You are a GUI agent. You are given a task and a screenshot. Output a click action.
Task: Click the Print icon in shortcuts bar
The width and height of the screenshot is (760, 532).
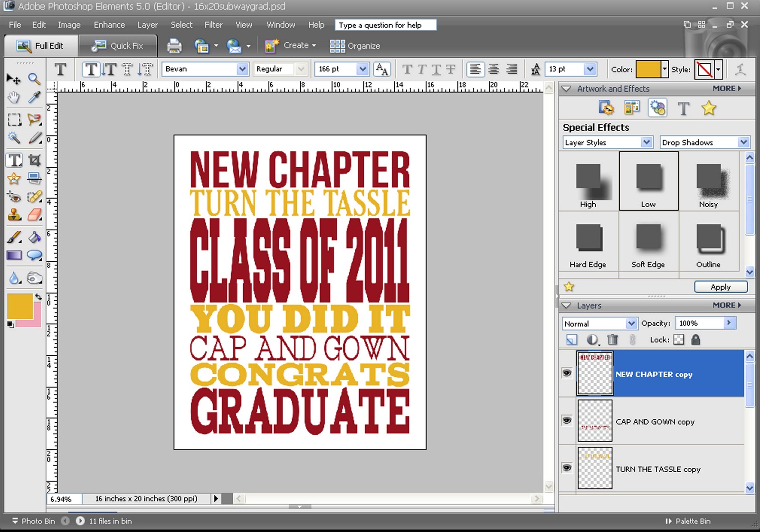coord(174,46)
